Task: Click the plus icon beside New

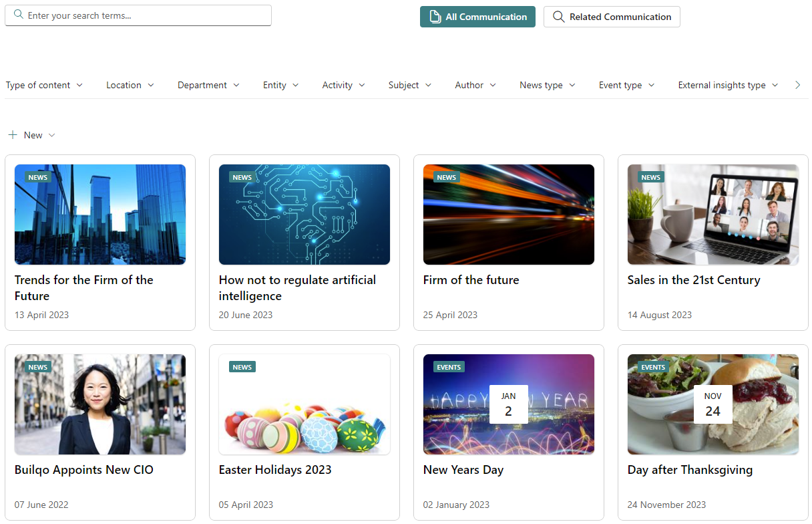Action: (13, 135)
